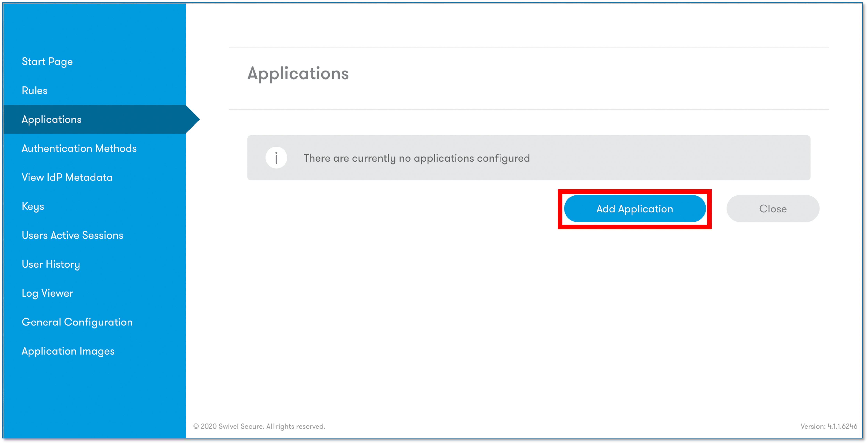Screen dimensions: 868x444
Task: Click the Version 4.1.1.6246 label
Action: [829, 426]
